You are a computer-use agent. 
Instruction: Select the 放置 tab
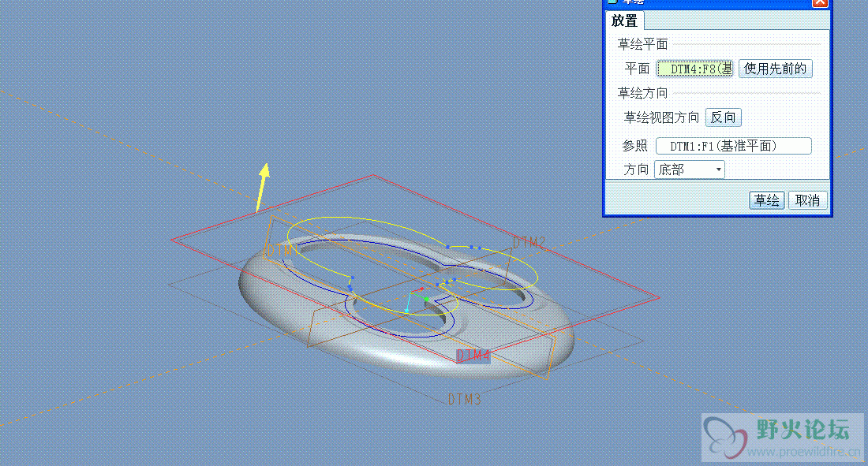point(624,21)
